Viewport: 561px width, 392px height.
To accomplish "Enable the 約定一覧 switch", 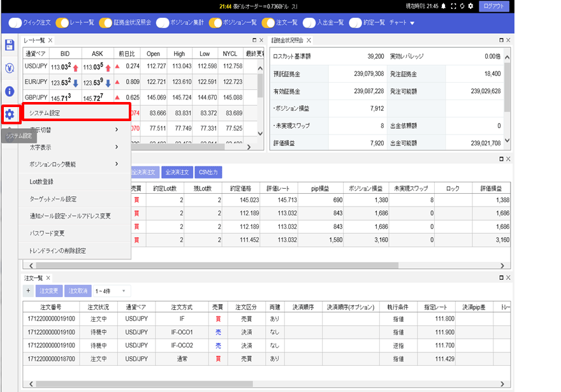I will (355, 23).
